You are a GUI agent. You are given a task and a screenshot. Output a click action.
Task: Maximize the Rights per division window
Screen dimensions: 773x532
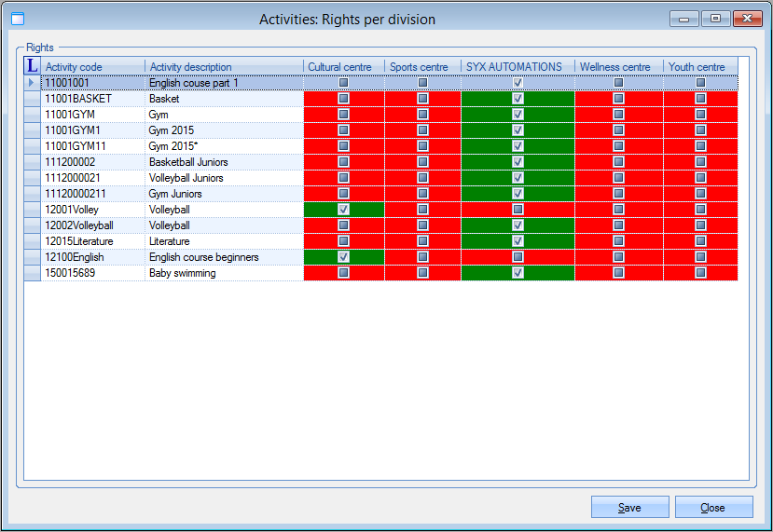(x=715, y=19)
